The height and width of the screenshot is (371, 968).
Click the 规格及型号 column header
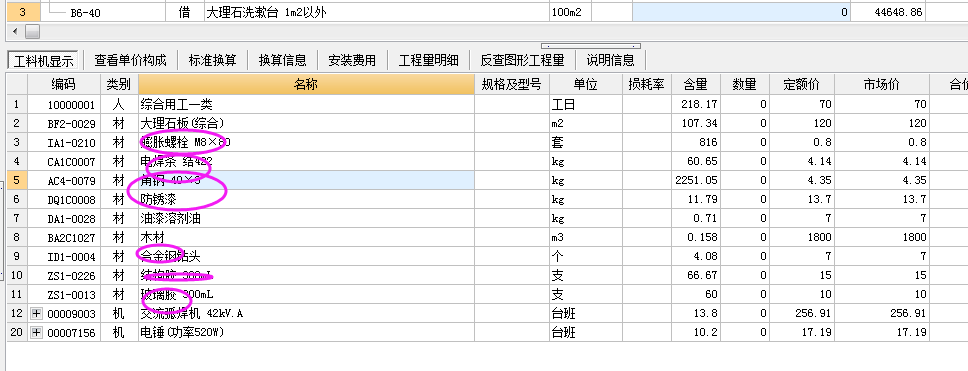click(x=512, y=85)
